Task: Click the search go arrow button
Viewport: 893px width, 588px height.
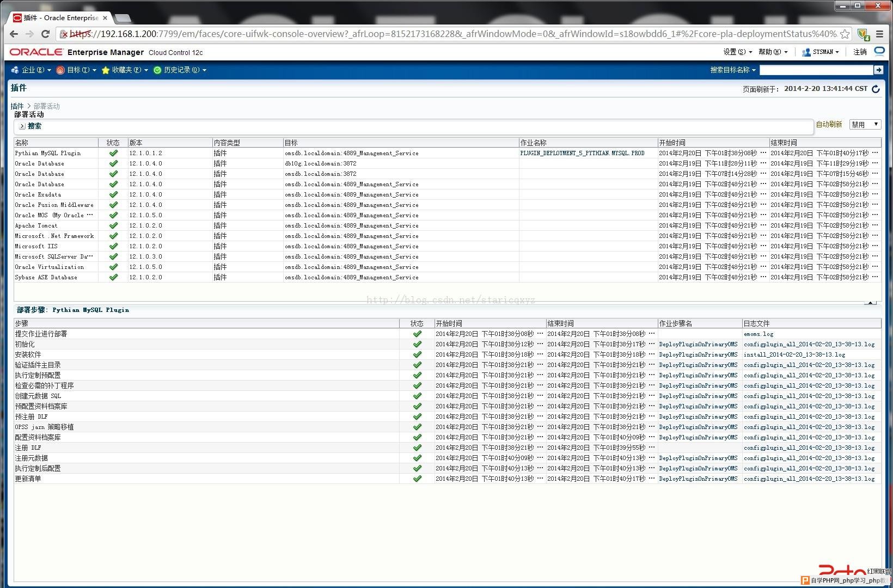Action: coord(878,70)
